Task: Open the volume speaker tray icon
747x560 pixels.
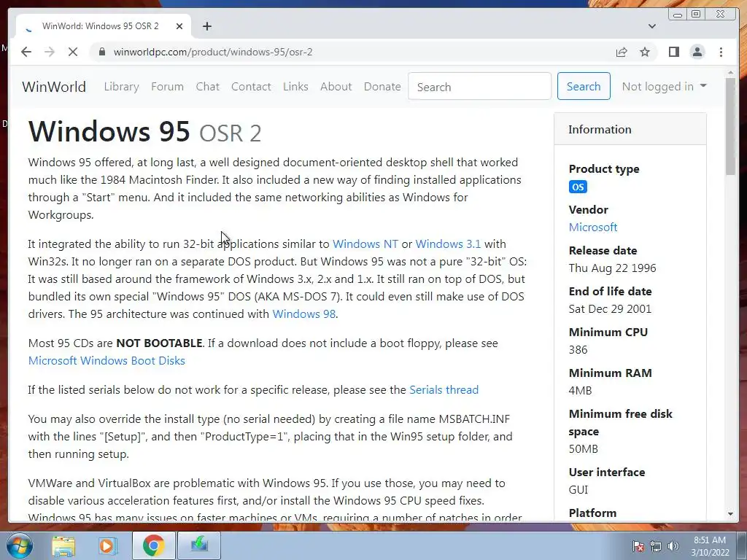Action: pyautogui.click(x=673, y=546)
